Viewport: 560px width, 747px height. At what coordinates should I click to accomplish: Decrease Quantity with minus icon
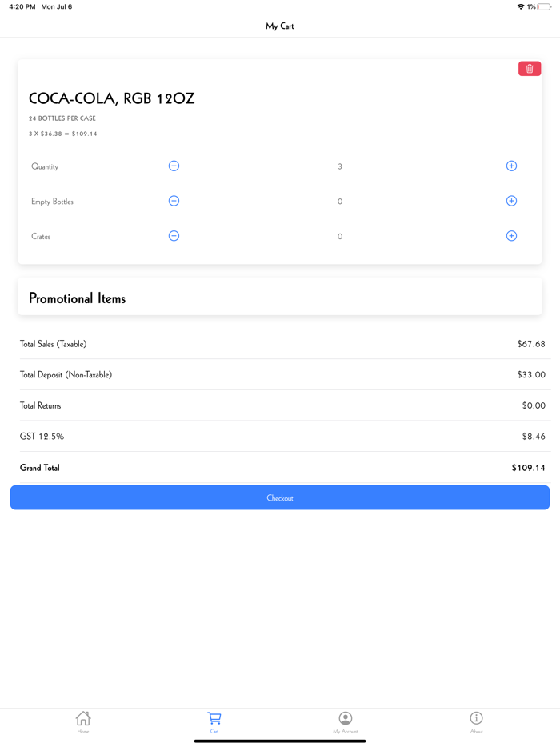[174, 166]
